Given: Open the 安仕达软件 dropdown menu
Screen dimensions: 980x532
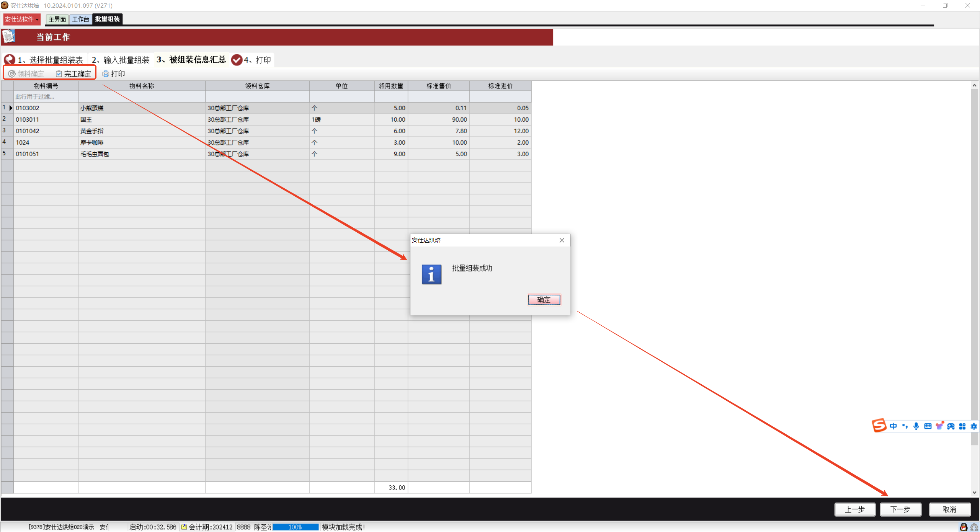Looking at the screenshot, I should point(22,19).
